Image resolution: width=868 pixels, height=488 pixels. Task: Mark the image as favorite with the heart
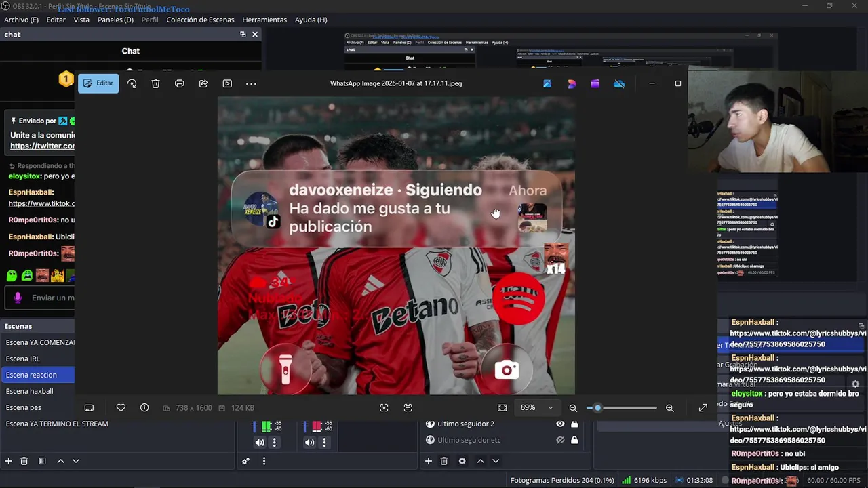tap(121, 407)
